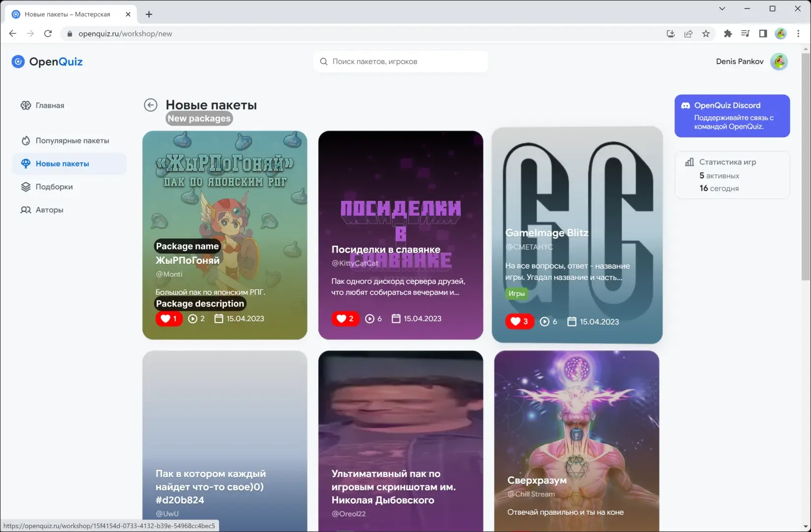
Task: Open the Chrome three-dot menu
Action: click(798, 33)
